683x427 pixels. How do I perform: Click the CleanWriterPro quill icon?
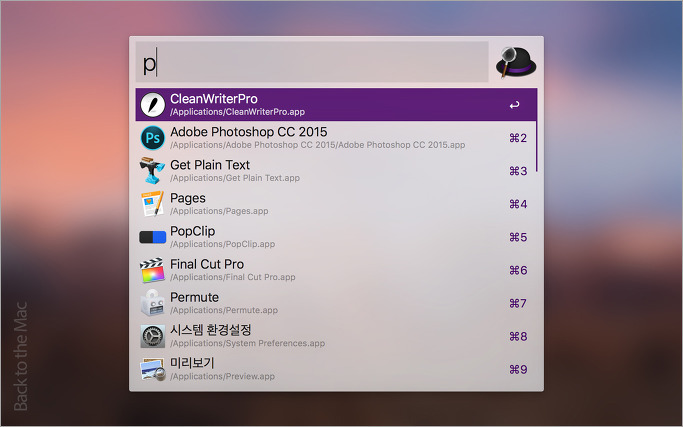pyautogui.click(x=152, y=105)
